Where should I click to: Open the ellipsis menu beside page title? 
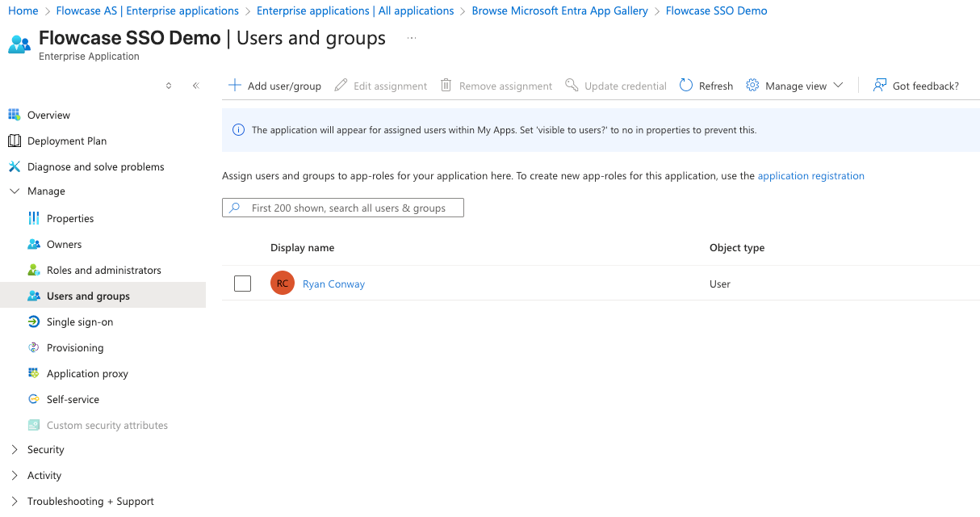[x=412, y=38]
